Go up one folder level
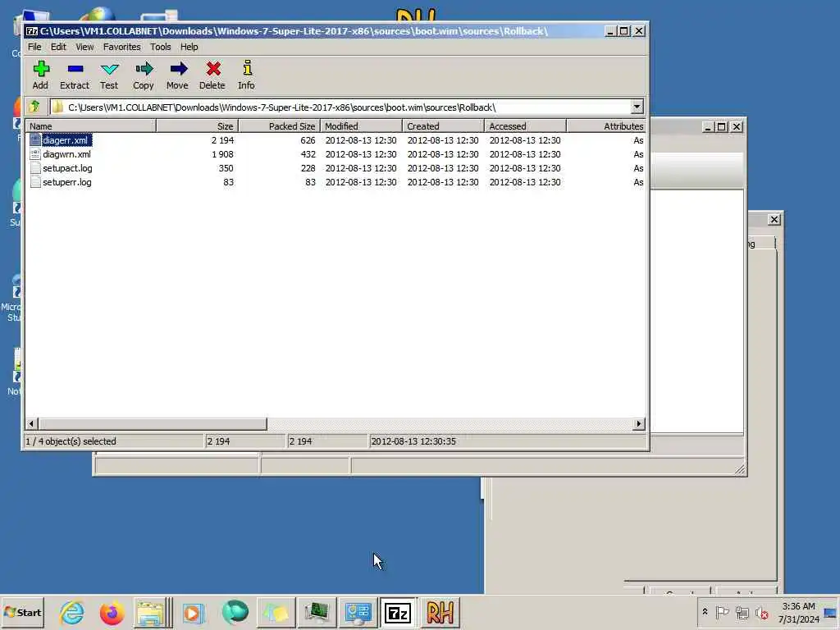This screenshot has width=840, height=630. 35,107
